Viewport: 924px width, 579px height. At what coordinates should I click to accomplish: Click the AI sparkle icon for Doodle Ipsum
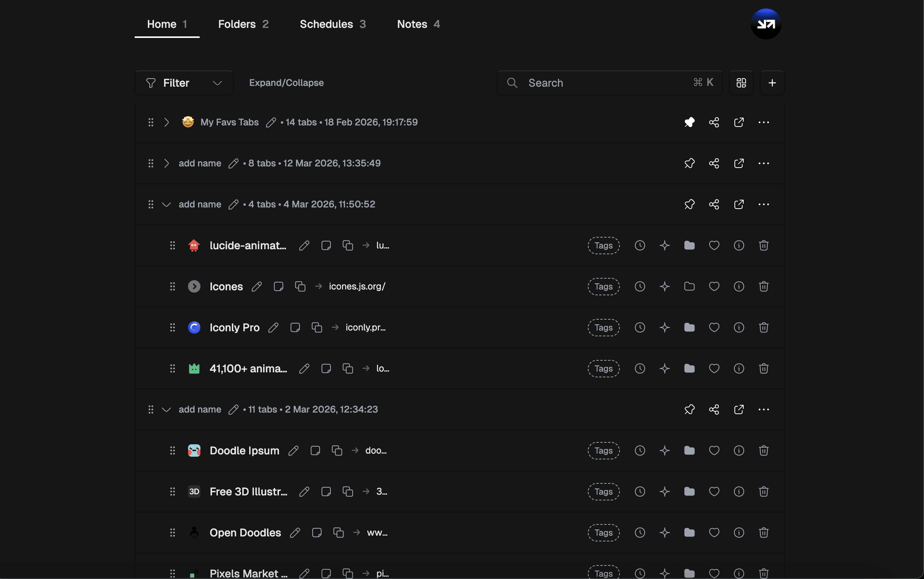tap(664, 451)
